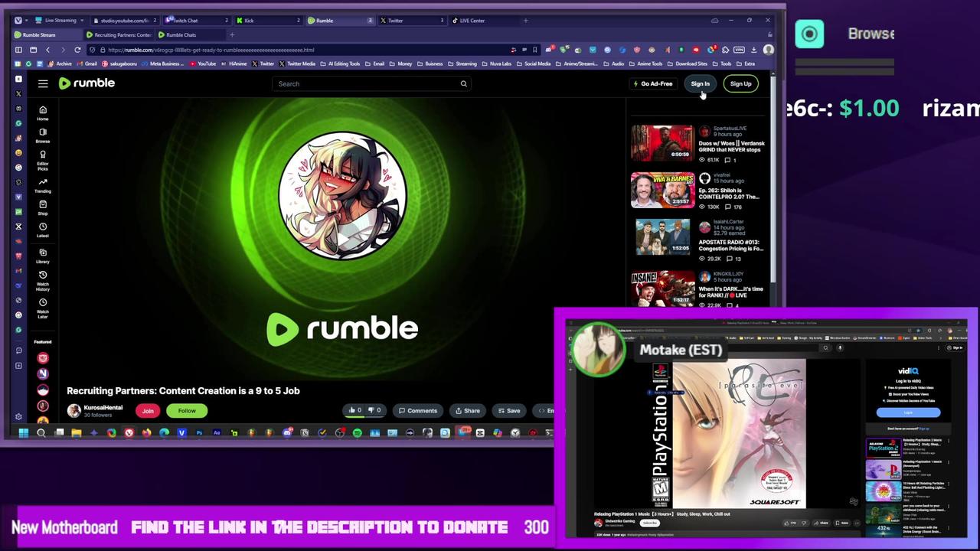Viewport: 980px width, 551px height.
Task: Open the Gmail bookmark
Action: point(87,64)
